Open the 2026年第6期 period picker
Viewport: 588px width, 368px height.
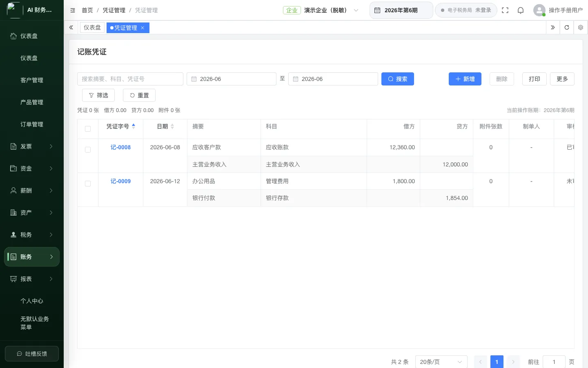[401, 10]
